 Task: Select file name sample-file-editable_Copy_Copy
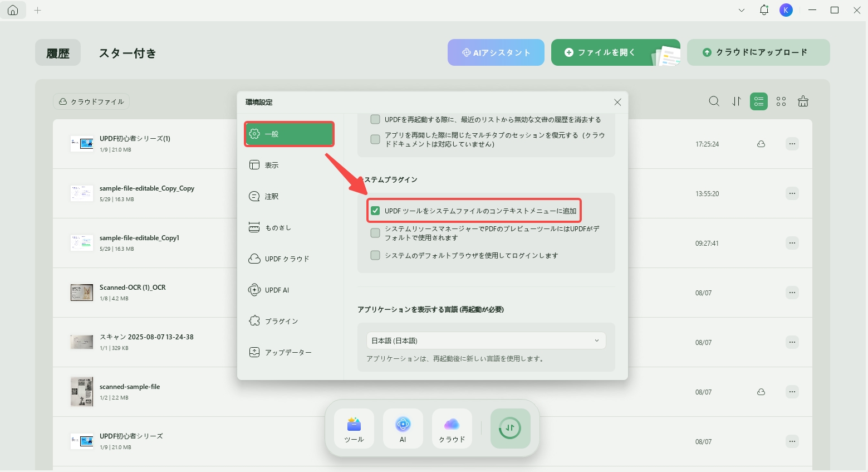147,188
